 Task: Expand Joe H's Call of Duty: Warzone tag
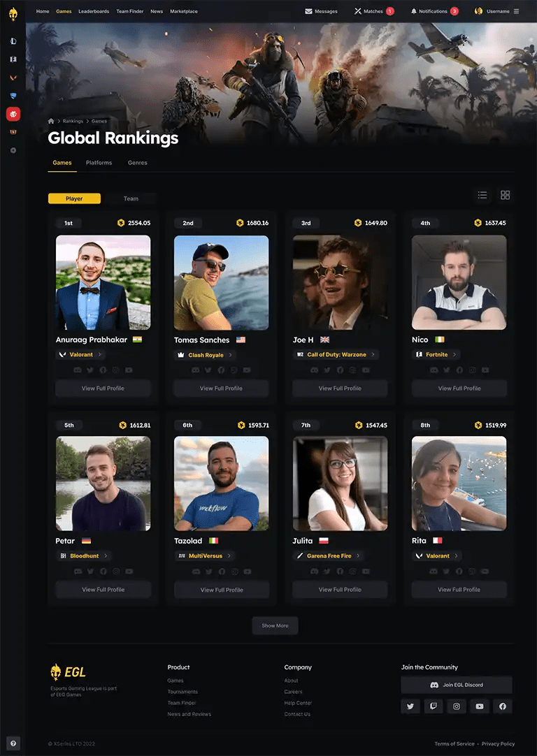tap(336, 354)
